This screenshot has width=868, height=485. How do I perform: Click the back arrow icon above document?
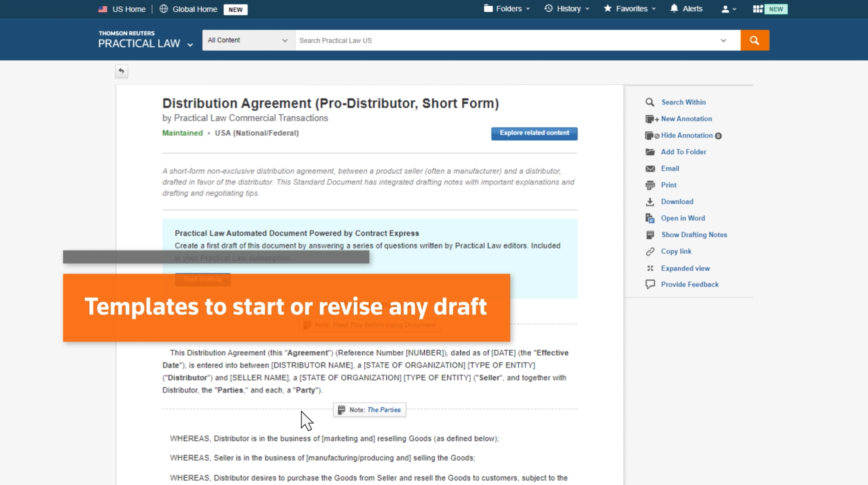coord(121,71)
